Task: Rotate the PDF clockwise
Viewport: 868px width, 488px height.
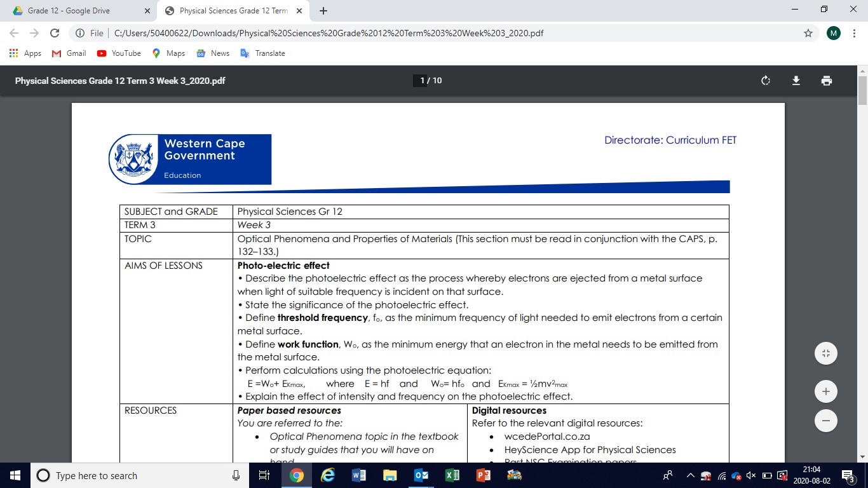Action: [x=766, y=81]
